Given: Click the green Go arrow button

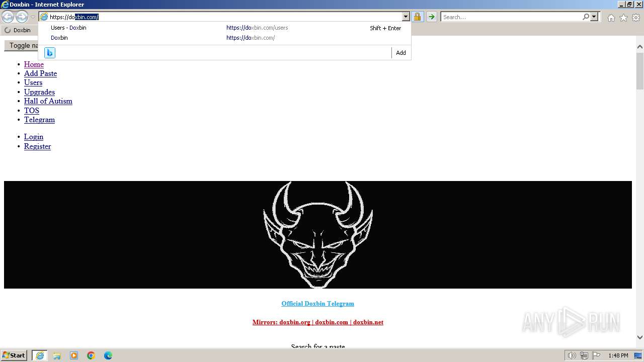Looking at the screenshot, I should click(431, 17).
